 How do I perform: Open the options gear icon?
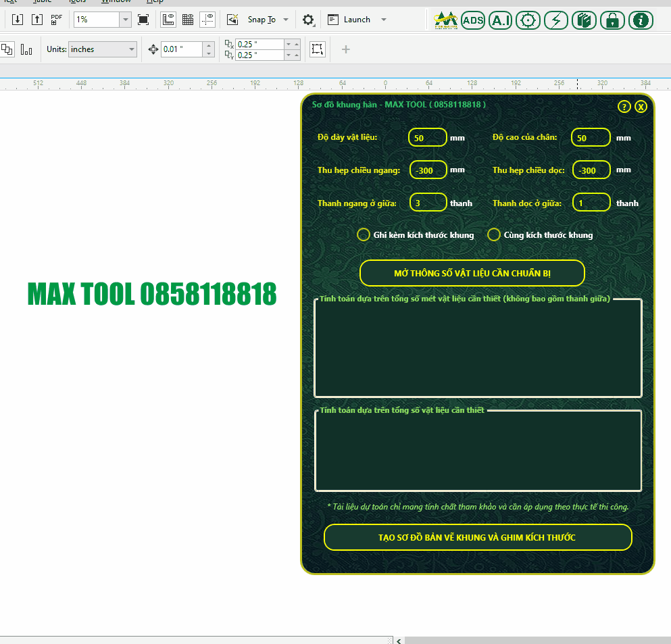point(308,20)
